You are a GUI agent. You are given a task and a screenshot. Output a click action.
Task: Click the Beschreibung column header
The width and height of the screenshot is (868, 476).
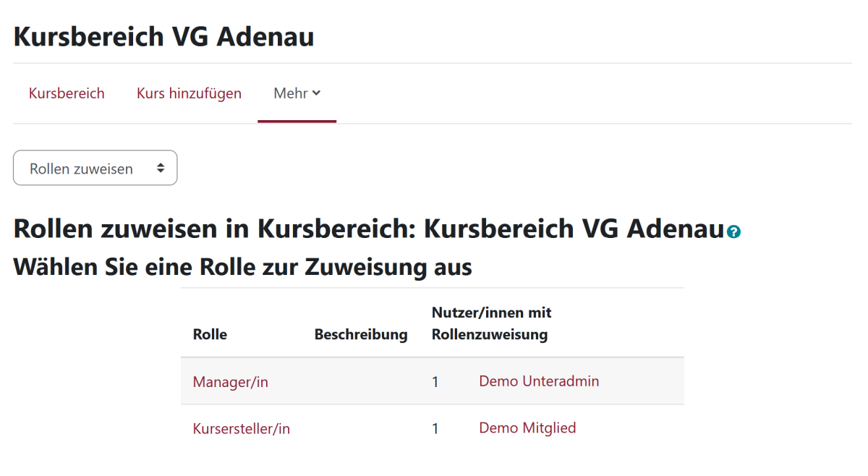[x=361, y=334]
